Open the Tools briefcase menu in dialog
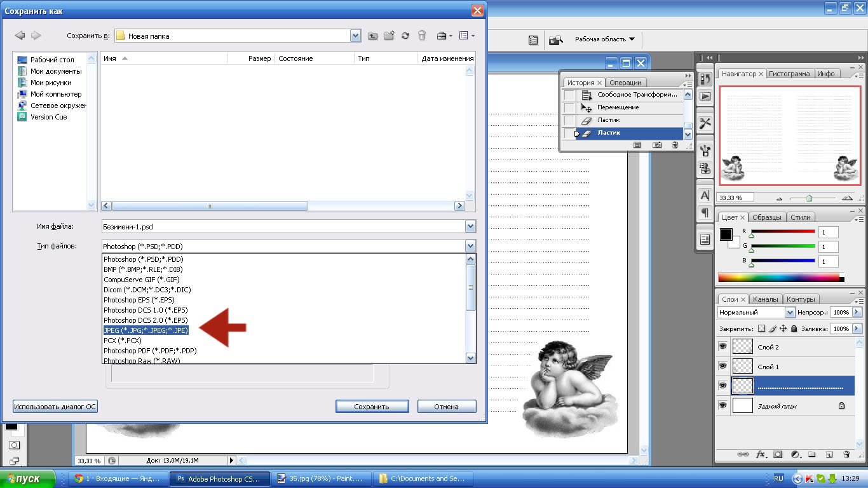The height and width of the screenshot is (488, 868). pyautogui.click(x=445, y=36)
